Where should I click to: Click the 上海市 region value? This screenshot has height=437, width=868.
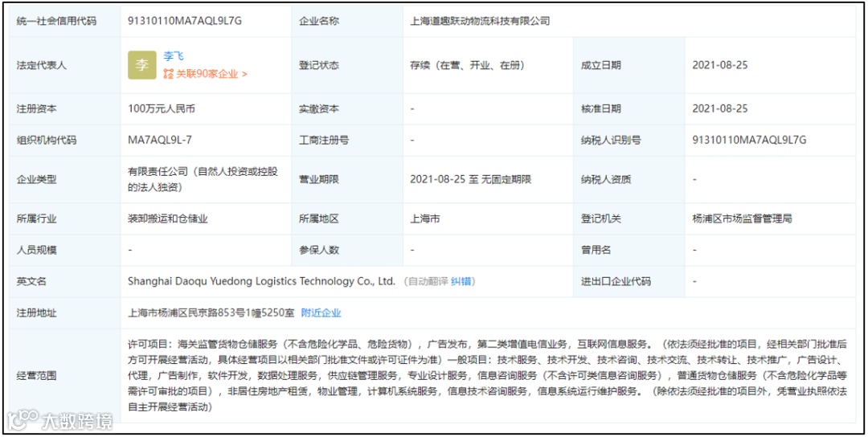(425, 219)
